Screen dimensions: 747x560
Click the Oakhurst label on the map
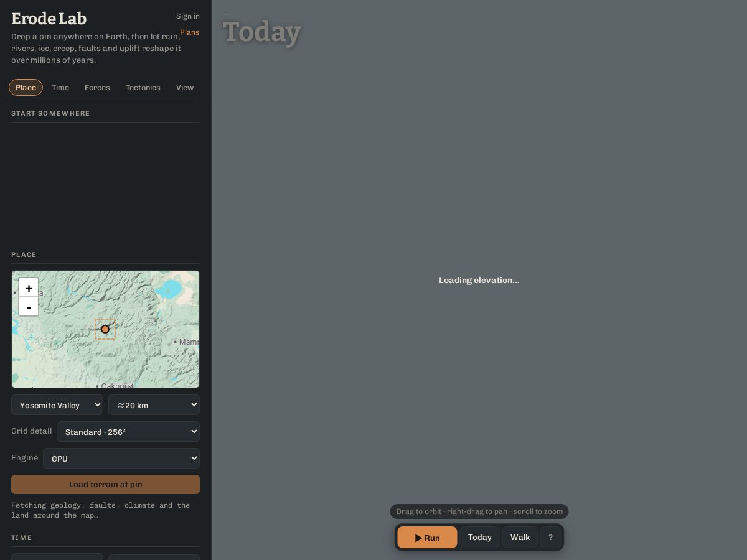[x=117, y=385]
